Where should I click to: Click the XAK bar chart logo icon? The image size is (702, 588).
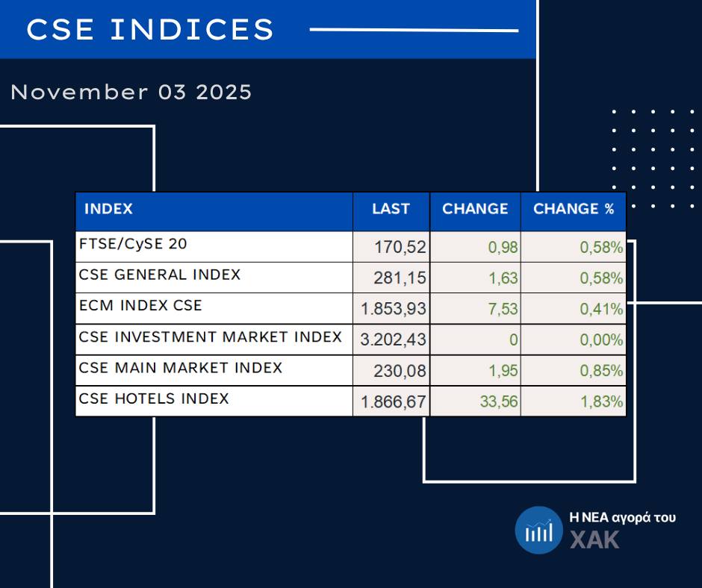538,530
